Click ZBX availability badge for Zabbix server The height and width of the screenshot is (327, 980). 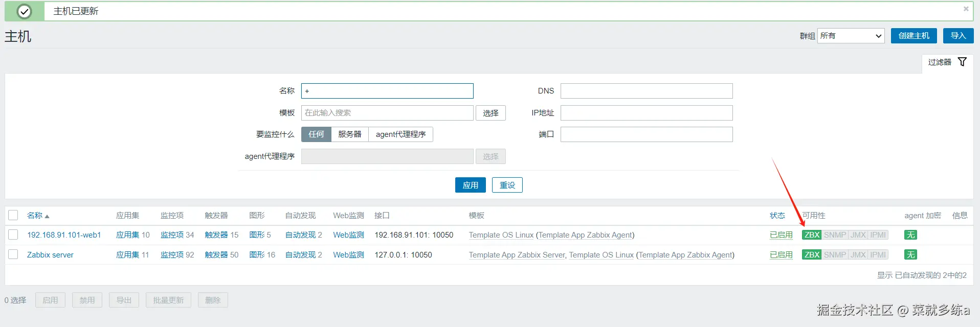coord(812,254)
